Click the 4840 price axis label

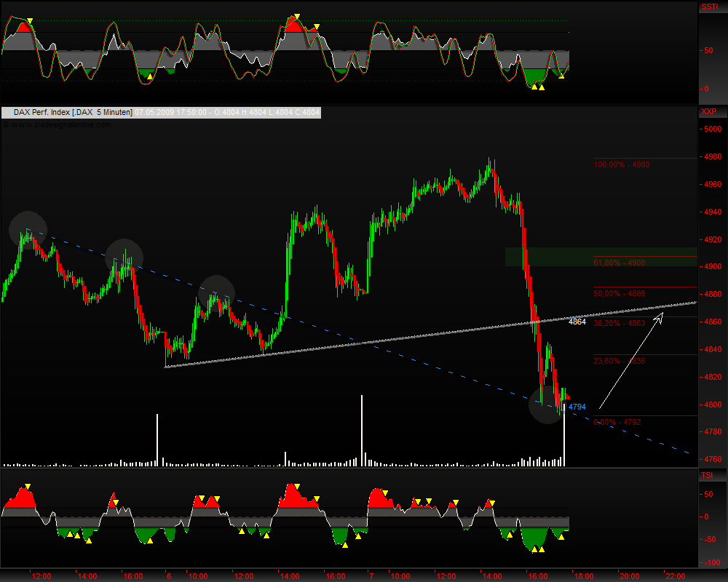tap(713, 349)
